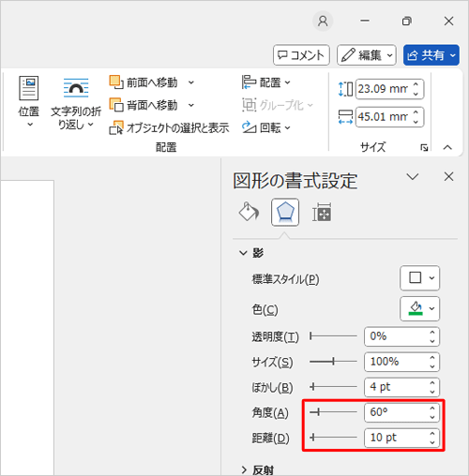
Task: Increase 透明度 with up spinner
Action: pos(432,333)
